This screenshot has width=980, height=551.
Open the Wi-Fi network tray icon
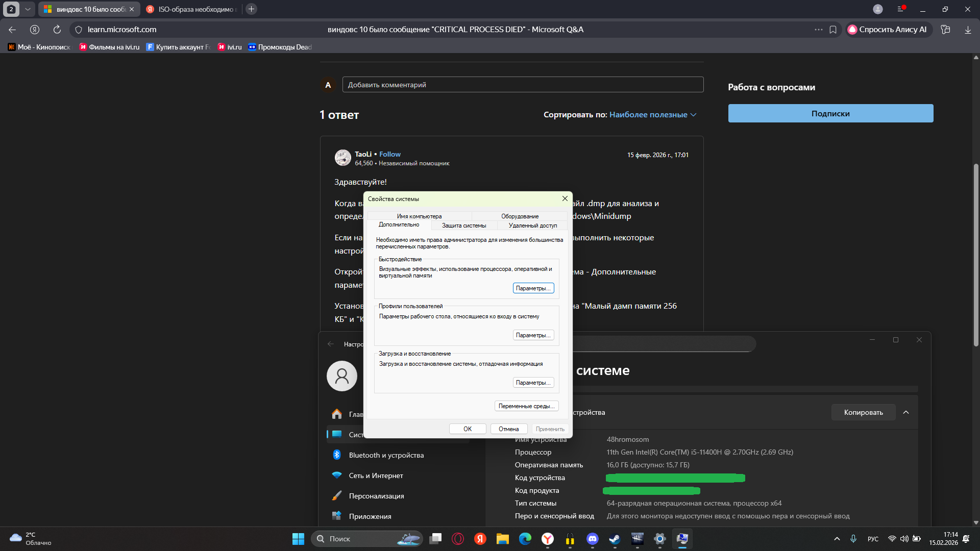coord(892,539)
